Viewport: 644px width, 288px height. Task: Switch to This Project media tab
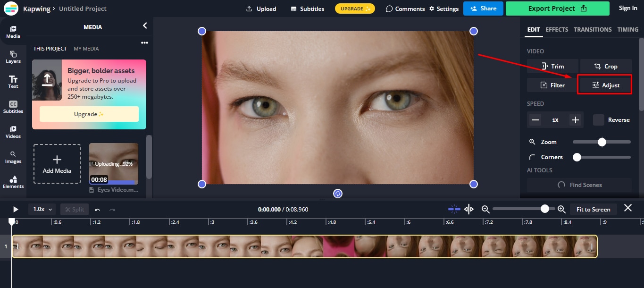[x=50, y=49]
